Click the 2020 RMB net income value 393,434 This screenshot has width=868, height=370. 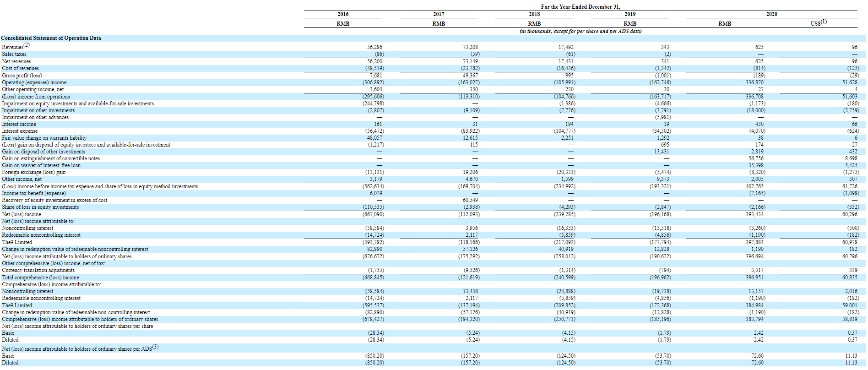click(755, 214)
